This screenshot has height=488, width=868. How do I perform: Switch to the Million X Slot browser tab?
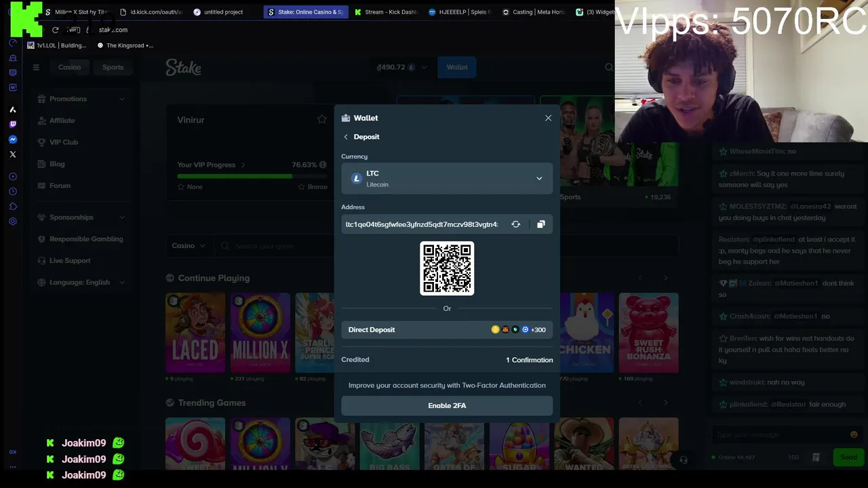(x=76, y=12)
